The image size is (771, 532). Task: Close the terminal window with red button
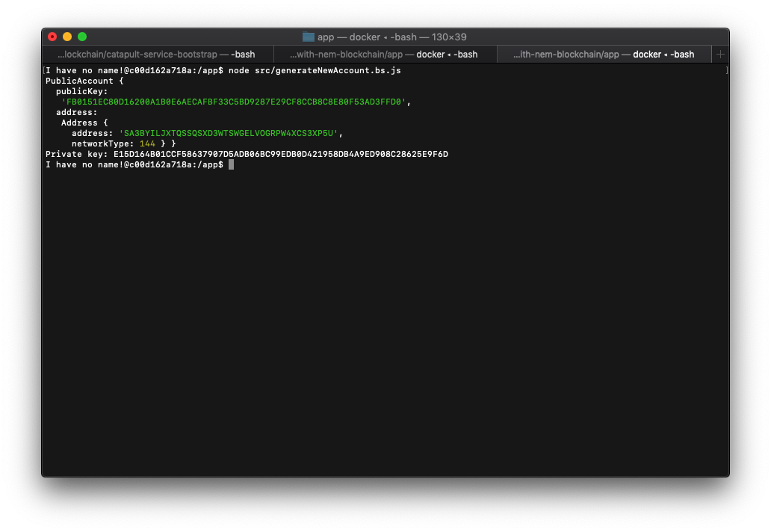[x=52, y=37]
